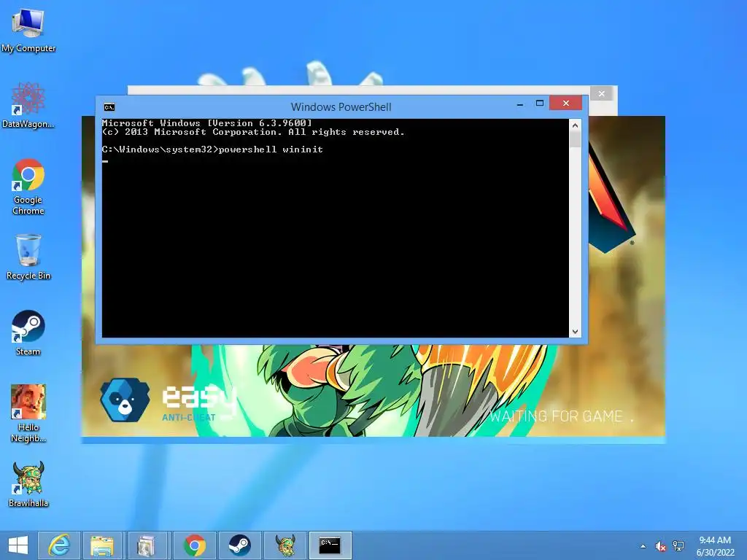Switch to Steam in the taskbar
The width and height of the screenshot is (747, 560).
(239, 545)
